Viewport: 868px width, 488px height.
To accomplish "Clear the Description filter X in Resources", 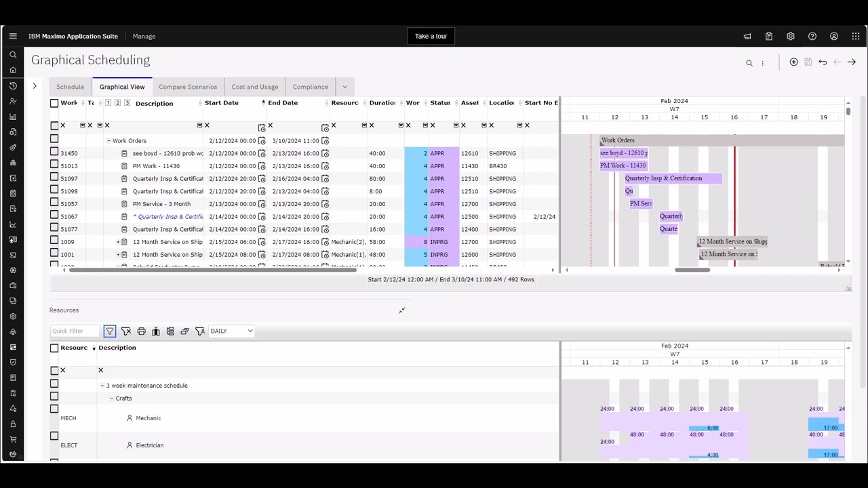I will 100,370.
